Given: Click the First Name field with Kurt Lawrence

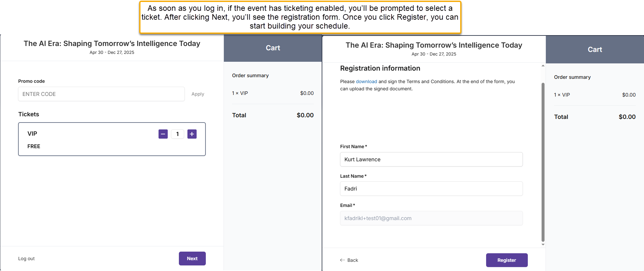Looking at the screenshot, I should pyautogui.click(x=431, y=159).
